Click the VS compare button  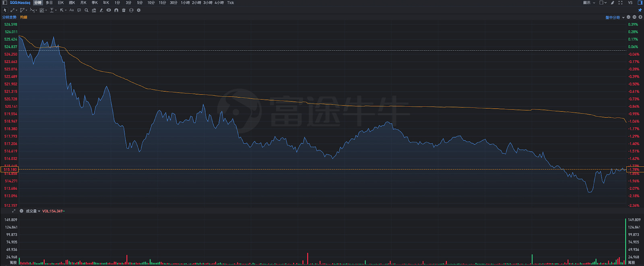[x=630, y=2]
